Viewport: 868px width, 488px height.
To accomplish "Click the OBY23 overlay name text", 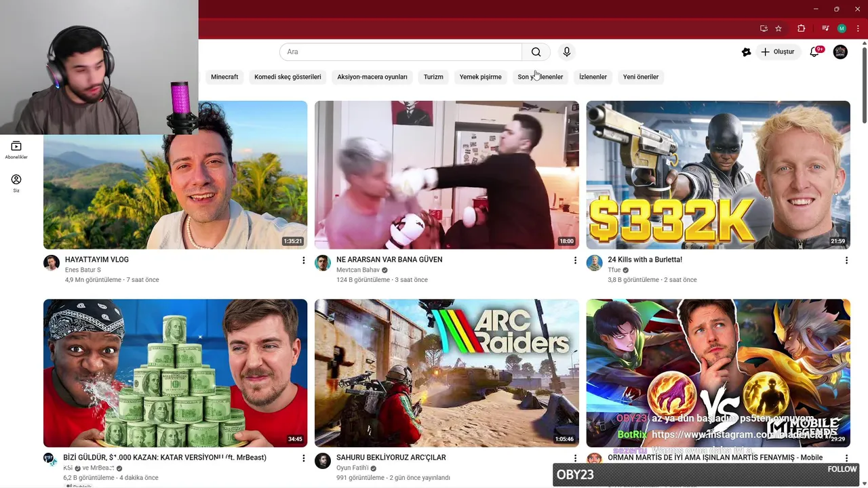I will (x=575, y=475).
